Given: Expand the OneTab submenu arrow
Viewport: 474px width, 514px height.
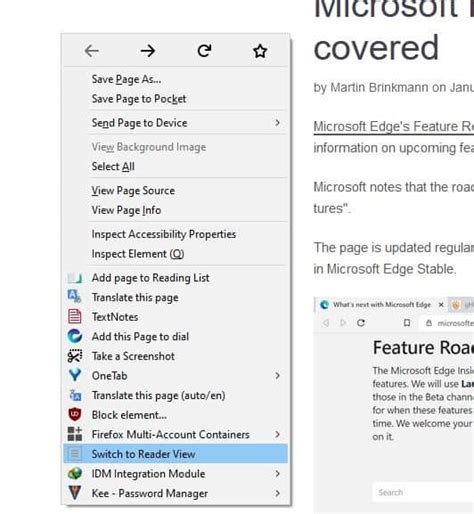Looking at the screenshot, I should click(x=277, y=376).
